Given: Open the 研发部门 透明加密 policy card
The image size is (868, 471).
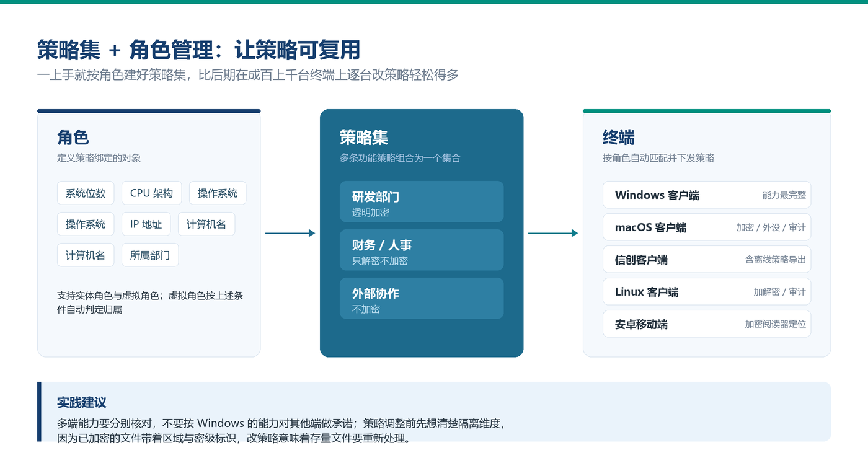Looking at the screenshot, I should coord(422,201).
